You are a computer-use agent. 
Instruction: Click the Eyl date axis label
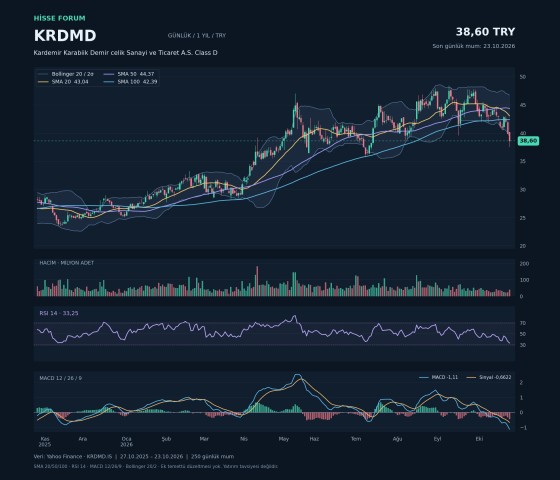438,439
